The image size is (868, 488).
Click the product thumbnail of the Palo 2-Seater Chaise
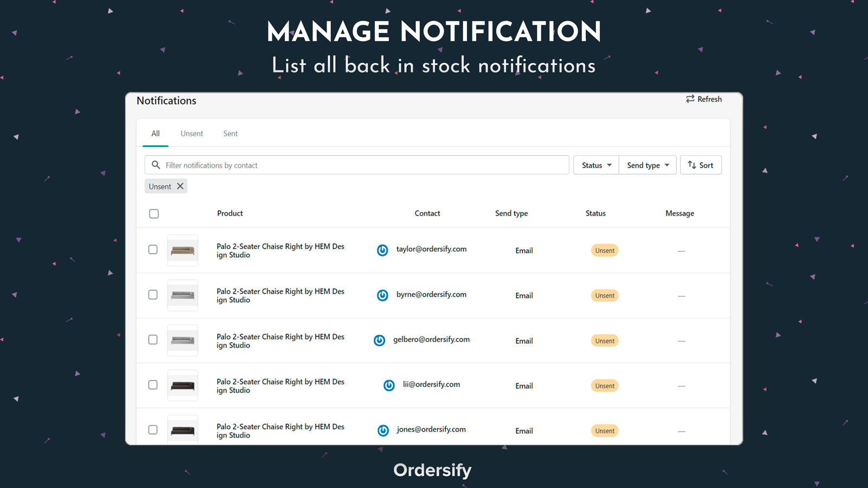(x=183, y=250)
